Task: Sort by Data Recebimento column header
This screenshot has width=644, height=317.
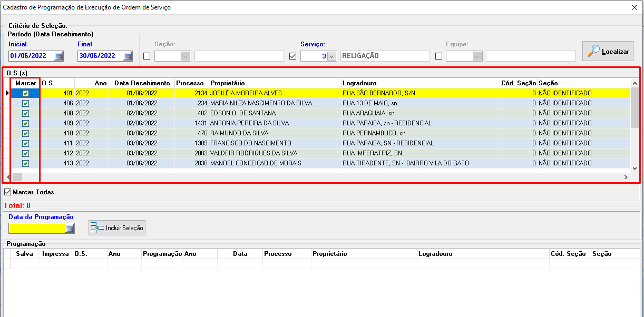Action: 142,83
